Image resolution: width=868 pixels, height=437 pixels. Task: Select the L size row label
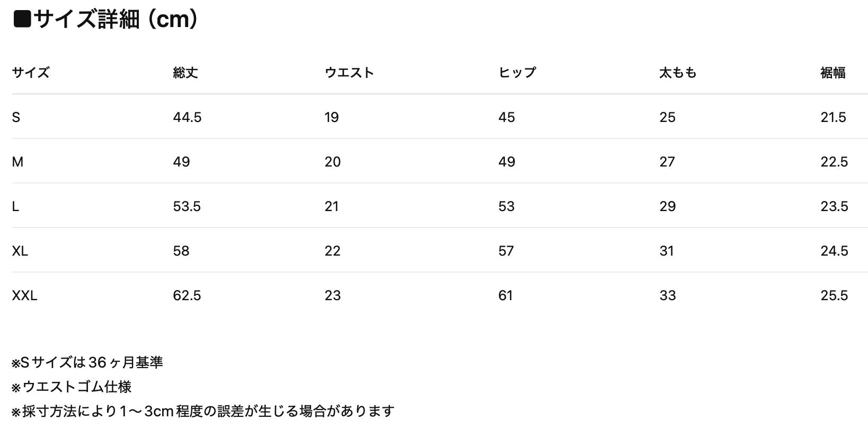15,206
